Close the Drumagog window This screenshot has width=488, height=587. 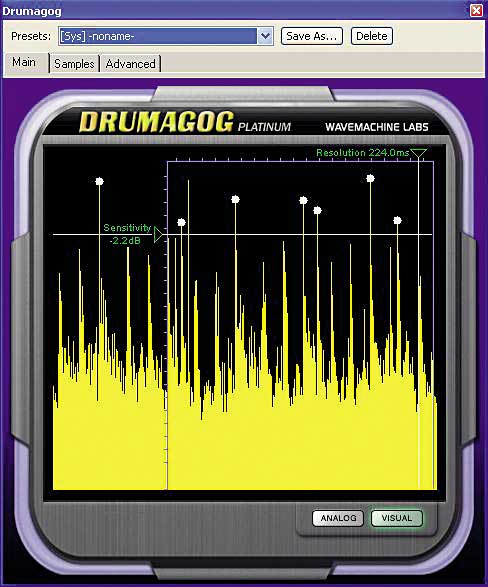(x=476, y=10)
